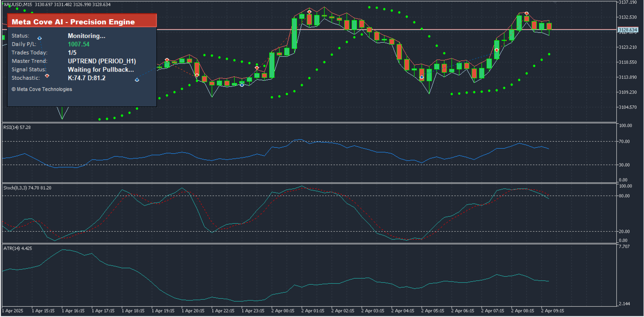644x317 pixels.
Task: Select the blue buy arrow at the 2 Apr 05:15 low
Action: pos(422,77)
